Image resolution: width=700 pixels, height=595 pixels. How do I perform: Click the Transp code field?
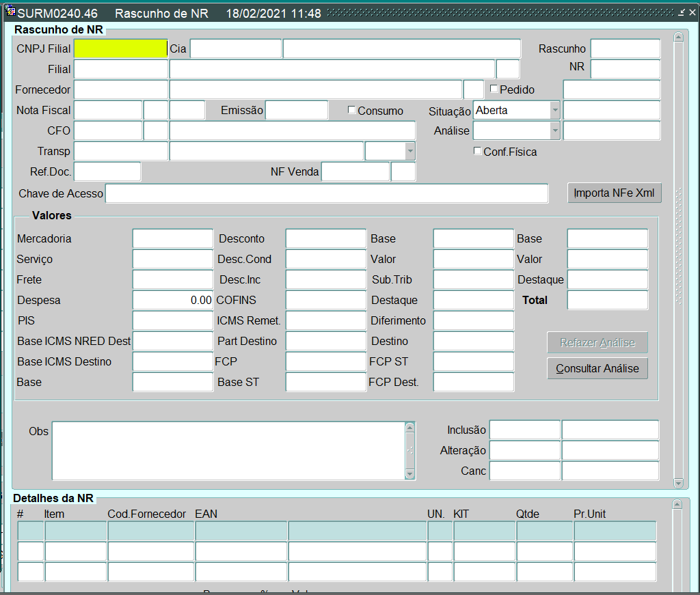(120, 151)
